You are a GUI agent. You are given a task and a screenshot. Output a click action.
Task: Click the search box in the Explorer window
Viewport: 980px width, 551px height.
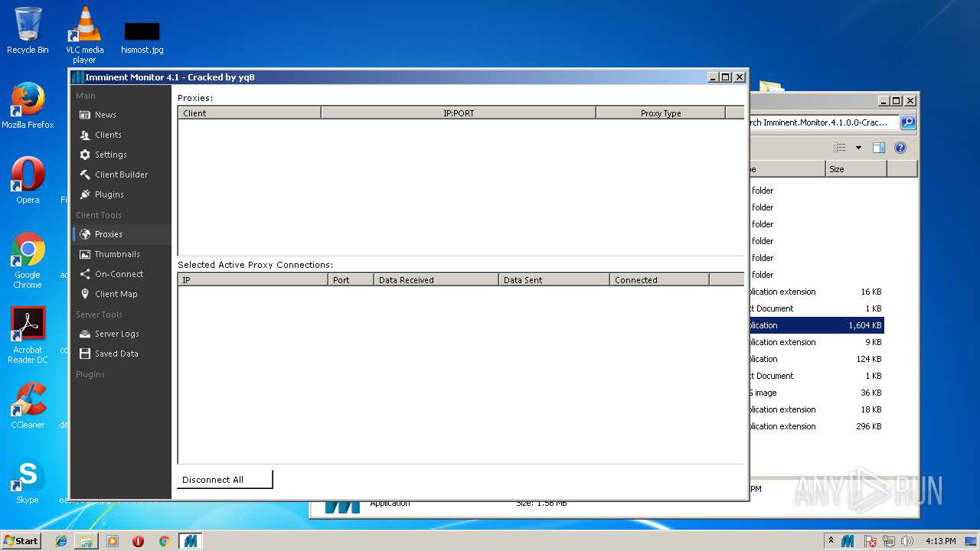(x=824, y=122)
